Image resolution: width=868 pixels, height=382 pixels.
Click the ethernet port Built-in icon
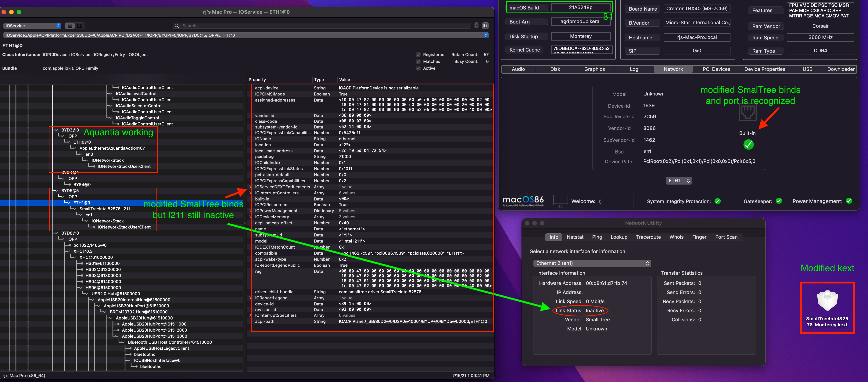(x=747, y=113)
